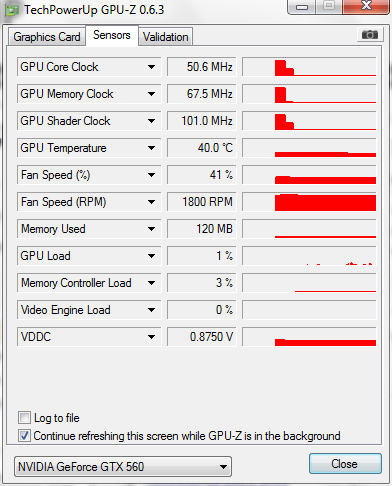Image resolution: width=392 pixels, height=486 pixels.
Task: Switch to the Graphics Card tab
Action: pos(47,37)
